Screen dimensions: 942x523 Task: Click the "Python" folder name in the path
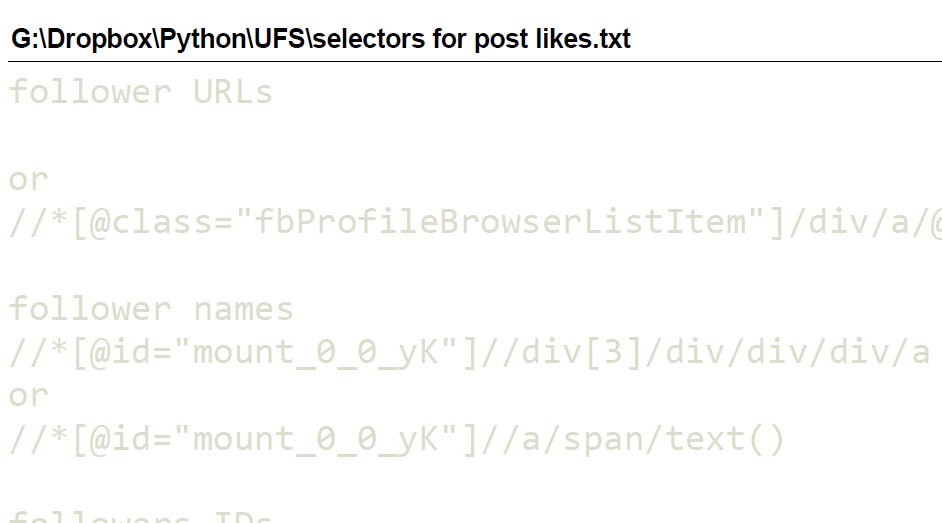pos(204,39)
